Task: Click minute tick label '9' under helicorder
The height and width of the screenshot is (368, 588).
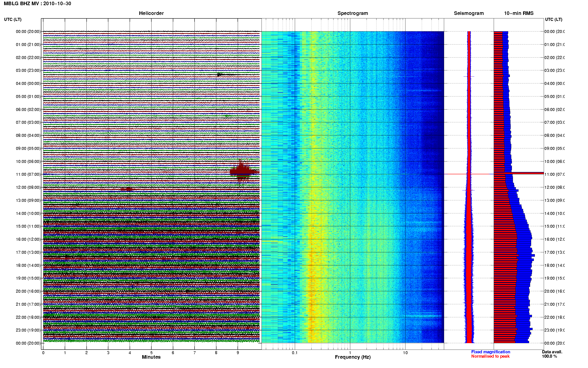Action: (x=238, y=353)
